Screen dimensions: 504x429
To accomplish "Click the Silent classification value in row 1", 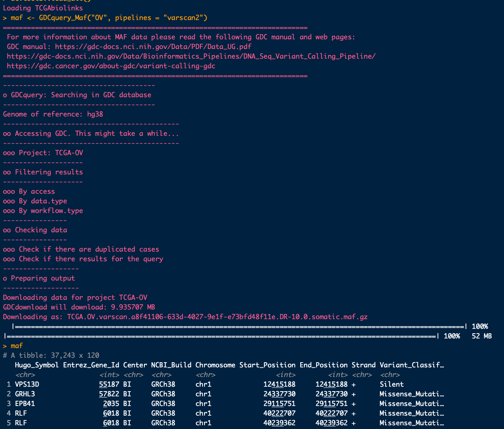I will click(x=392, y=384).
